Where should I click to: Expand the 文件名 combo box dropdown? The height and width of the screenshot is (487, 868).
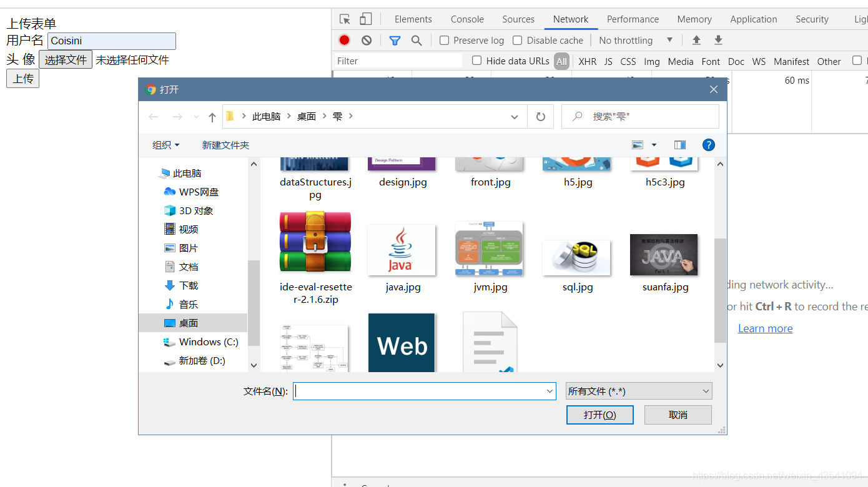pos(550,391)
